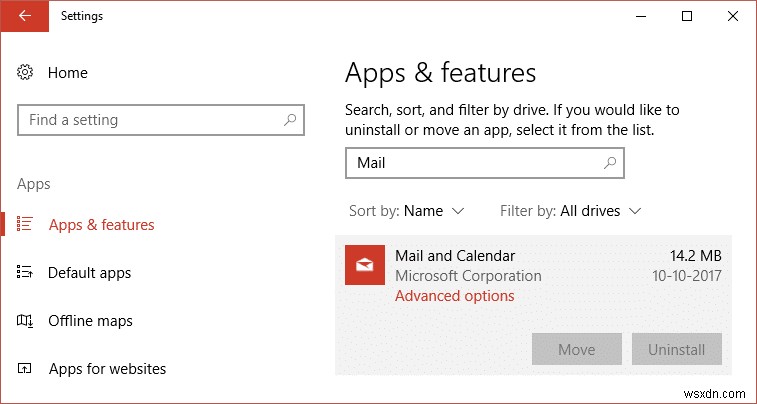Click the Mail and Calendar app icon
The image size is (757, 404).
[365, 265]
